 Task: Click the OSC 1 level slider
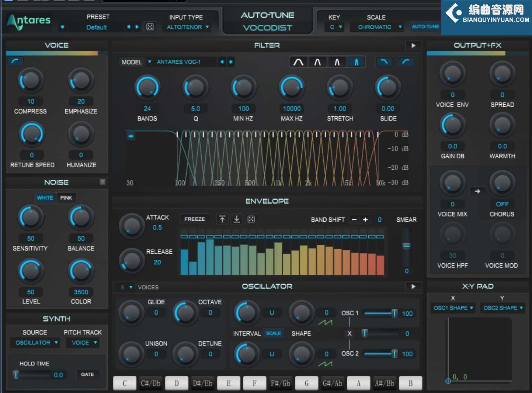[381, 313]
